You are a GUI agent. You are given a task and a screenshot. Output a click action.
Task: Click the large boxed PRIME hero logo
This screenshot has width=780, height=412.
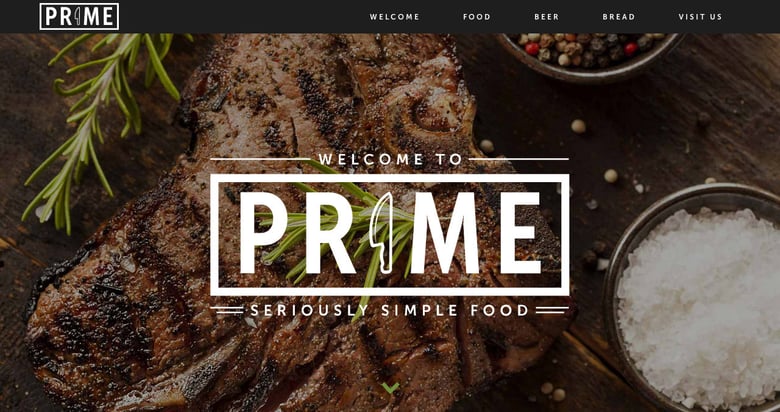point(390,235)
